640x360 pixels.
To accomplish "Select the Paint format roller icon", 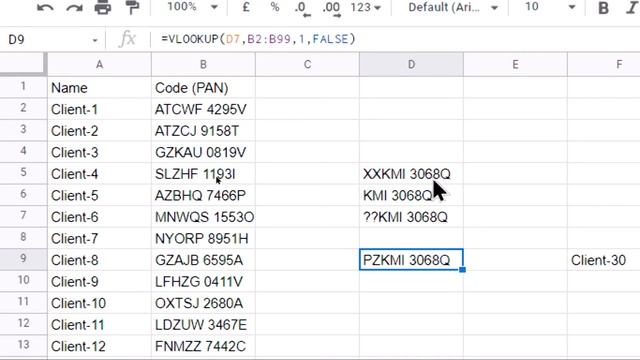I will click(x=132, y=8).
